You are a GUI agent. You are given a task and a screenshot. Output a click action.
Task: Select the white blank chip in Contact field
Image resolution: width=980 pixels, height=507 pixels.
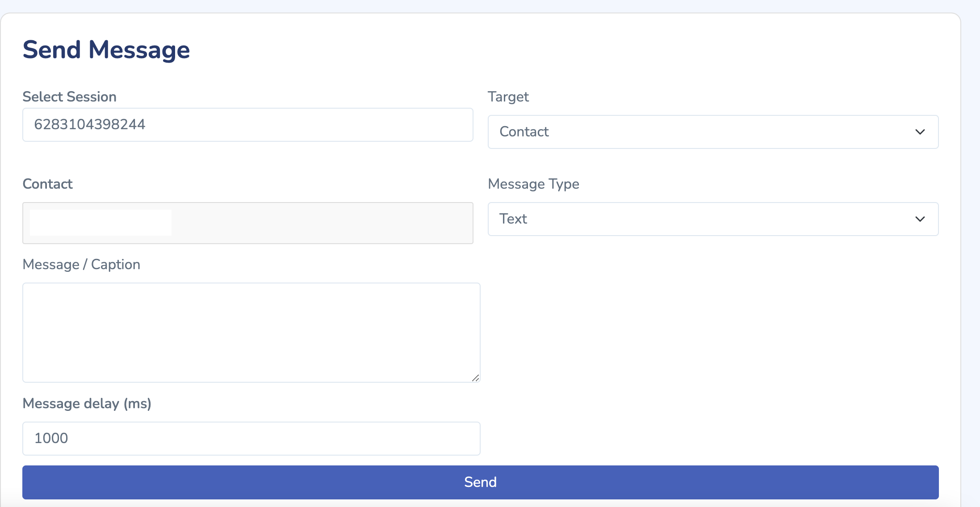pos(101,223)
